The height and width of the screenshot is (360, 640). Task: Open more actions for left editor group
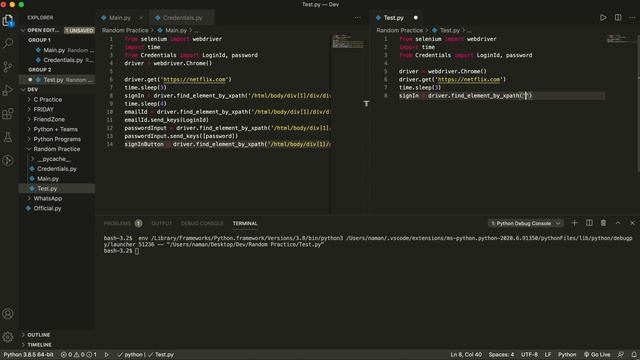[x=358, y=18]
